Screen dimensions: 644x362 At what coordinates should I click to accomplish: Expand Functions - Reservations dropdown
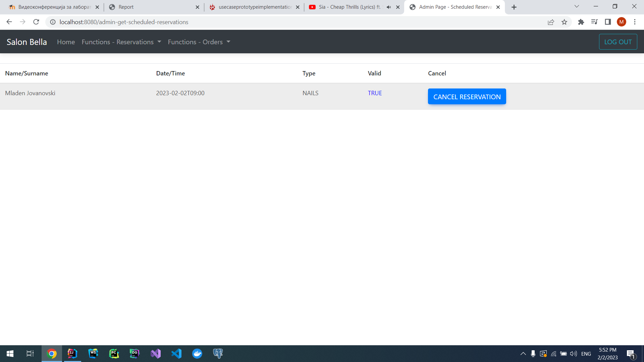pyautogui.click(x=121, y=42)
